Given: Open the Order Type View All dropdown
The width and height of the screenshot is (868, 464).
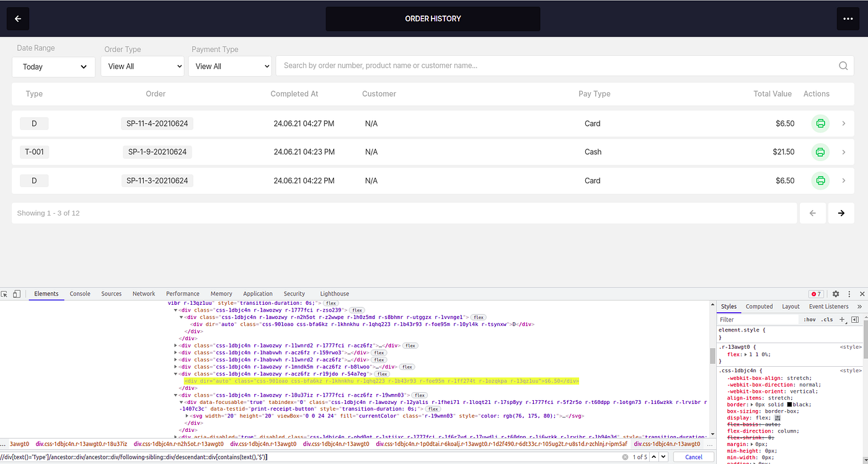Looking at the screenshot, I should click(142, 66).
